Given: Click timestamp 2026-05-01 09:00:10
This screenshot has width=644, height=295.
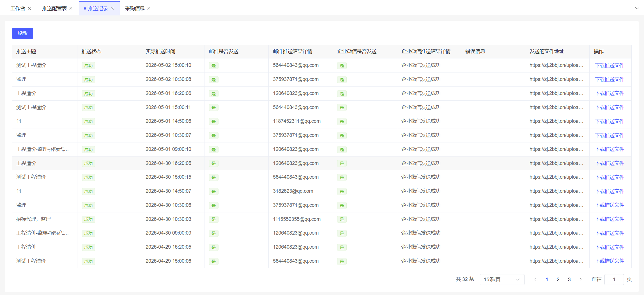Looking at the screenshot, I should click(x=168, y=149).
